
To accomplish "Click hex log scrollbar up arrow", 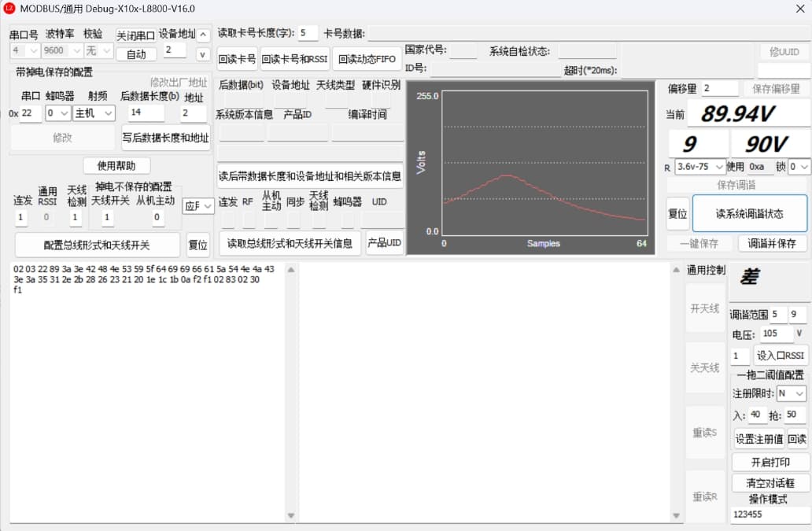I will pos(291,270).
